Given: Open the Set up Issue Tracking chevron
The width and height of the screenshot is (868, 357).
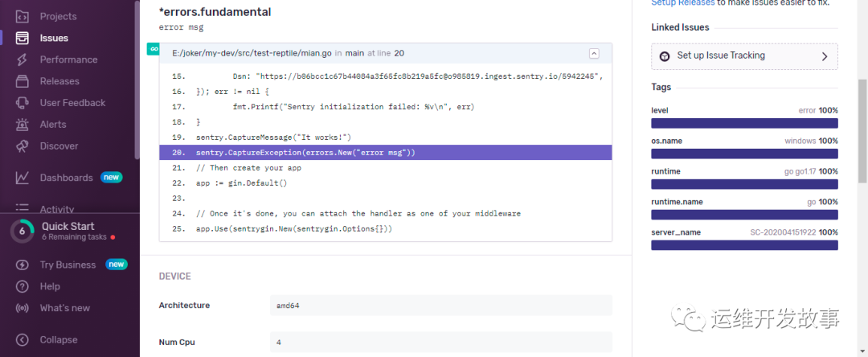Looking at the screenshot, I should pos(824,56).
